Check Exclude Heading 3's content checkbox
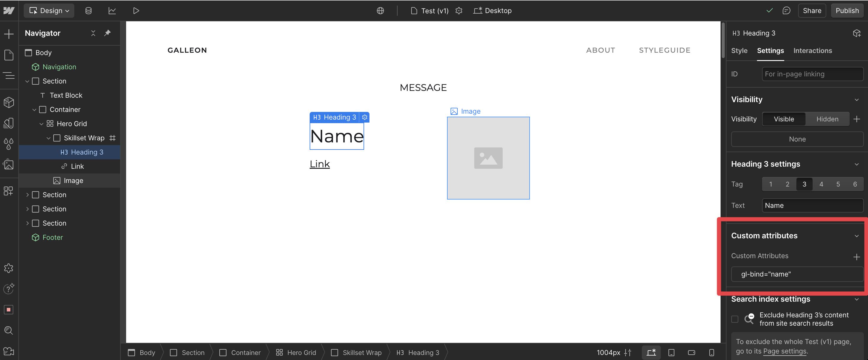Viewport: 868px width, 360px height. (x=734, y=319)
